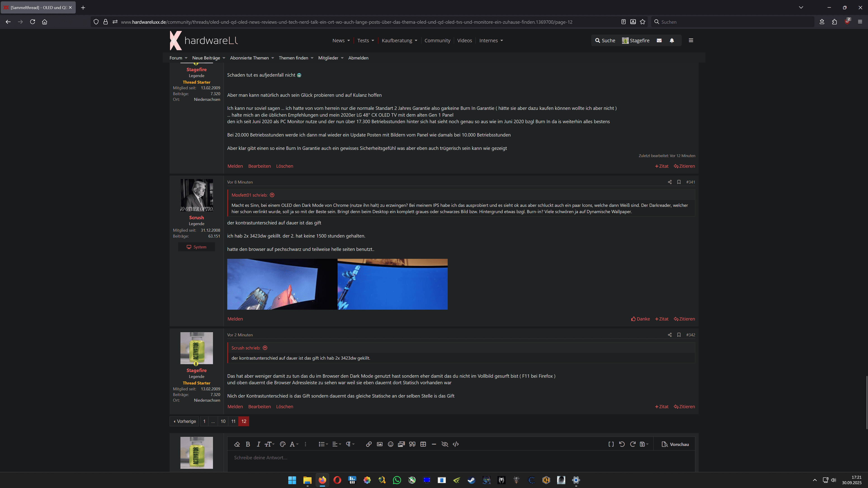Insert a quote block icon
This screenshot has width=868, height=488.
(x=412, y=444)
